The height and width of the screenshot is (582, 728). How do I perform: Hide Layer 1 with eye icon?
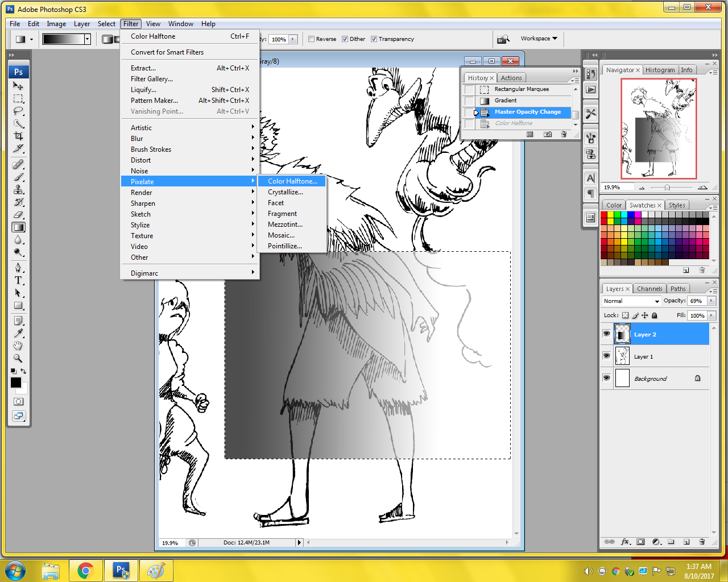click(606, 356)
